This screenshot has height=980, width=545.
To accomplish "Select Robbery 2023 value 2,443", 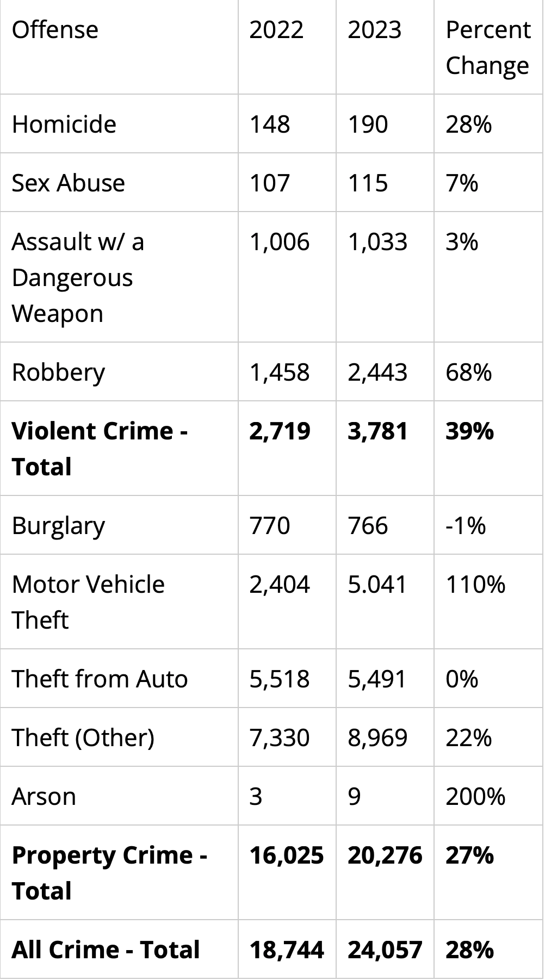I will point(377,372).
